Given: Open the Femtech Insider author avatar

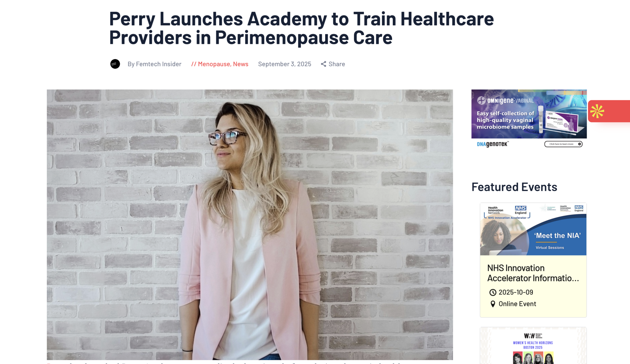Looking at the screenshot, I should coord(115,64).
